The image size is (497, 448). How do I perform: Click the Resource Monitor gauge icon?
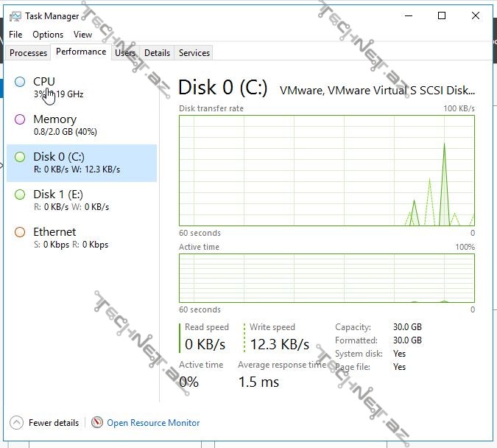tap(97, 423)
